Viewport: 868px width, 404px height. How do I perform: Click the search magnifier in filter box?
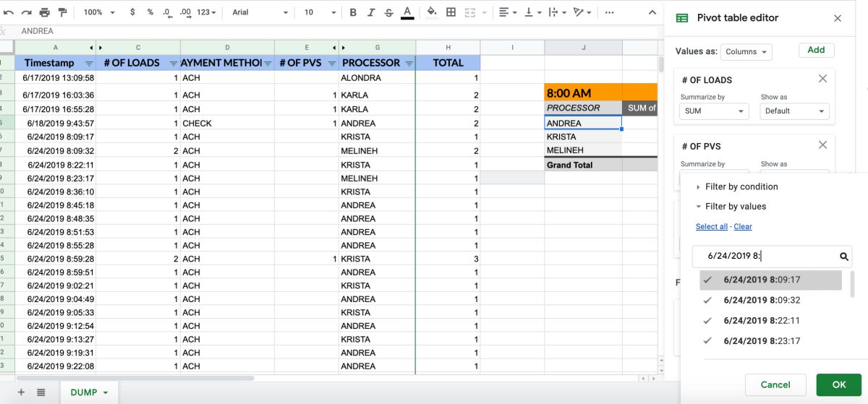point(843,257)
